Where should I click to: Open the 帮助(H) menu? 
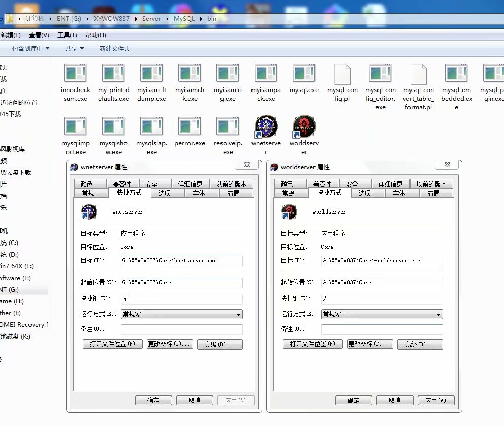tap(96, 35)
